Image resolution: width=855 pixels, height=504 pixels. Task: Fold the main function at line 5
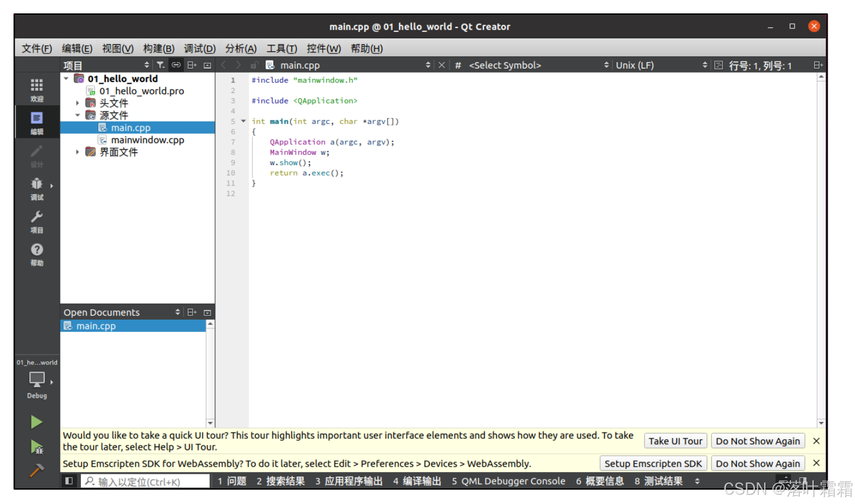(243, 121)
